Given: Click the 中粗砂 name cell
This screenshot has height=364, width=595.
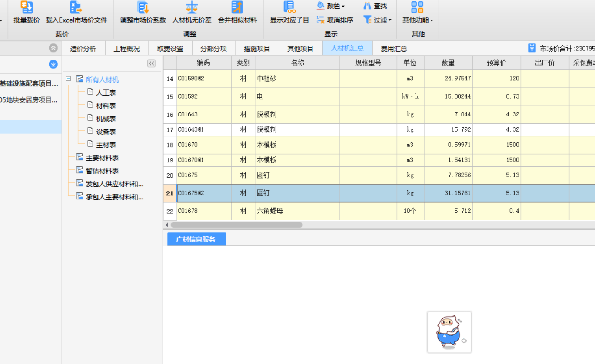Looking at the screenshot, I should pyautogui.click(x=298, y=79).
